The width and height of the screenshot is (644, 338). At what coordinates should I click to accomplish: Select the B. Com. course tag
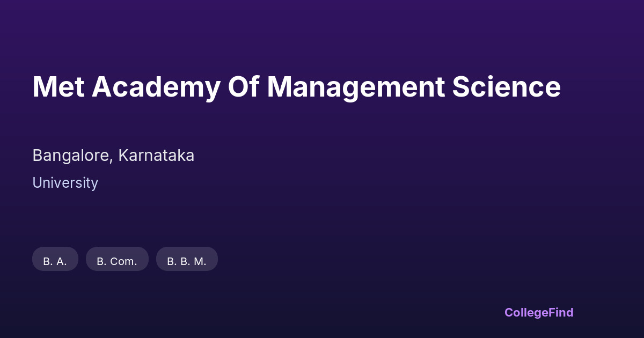[117, 259]
